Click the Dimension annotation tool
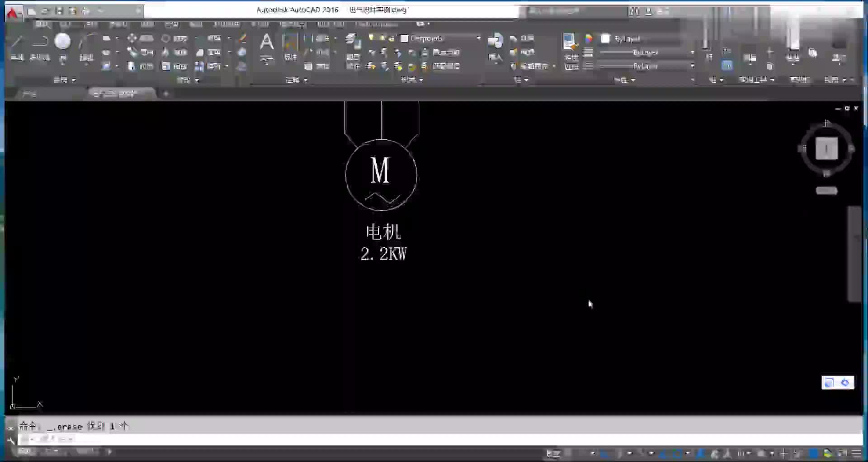The height and width of the screenshot is (462, 868). [x=290, y=47]
